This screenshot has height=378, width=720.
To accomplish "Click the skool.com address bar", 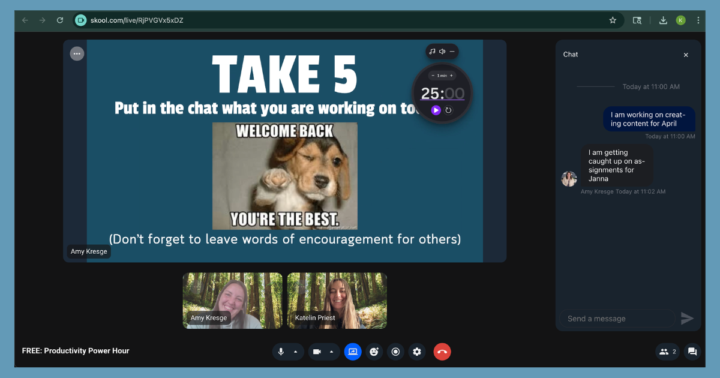I will coord(348,20).
